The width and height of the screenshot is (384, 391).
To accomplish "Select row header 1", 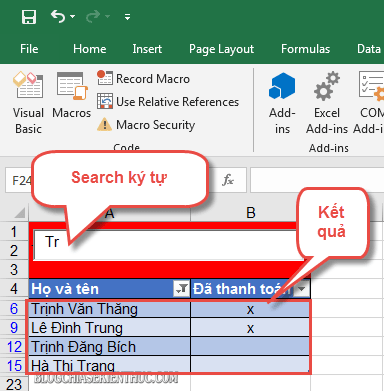I will click(x=14, y=231).
